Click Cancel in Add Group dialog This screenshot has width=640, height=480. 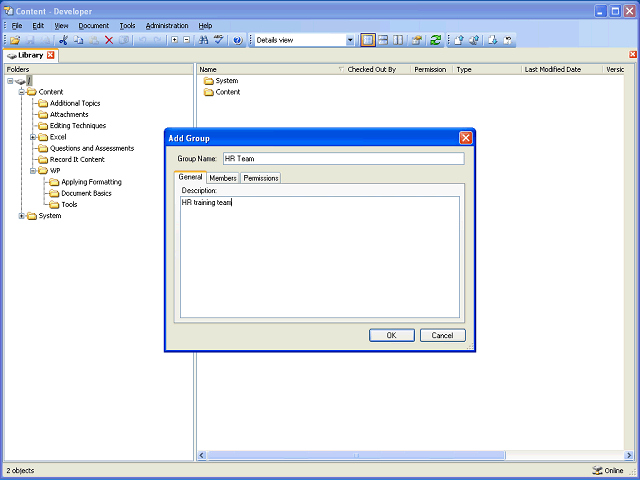point(442,335)
